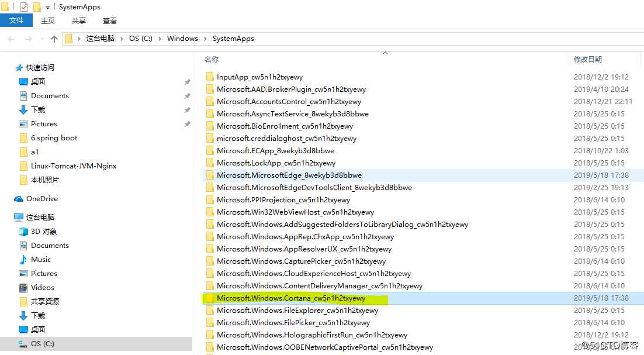
Task: Select 快速访问 in navigation pane
Action: (40, 67)
